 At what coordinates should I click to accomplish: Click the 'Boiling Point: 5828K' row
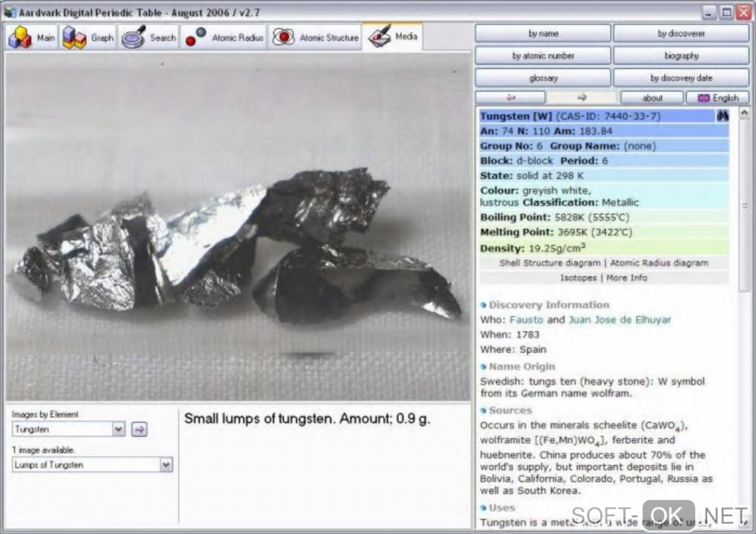click(604, 217)
